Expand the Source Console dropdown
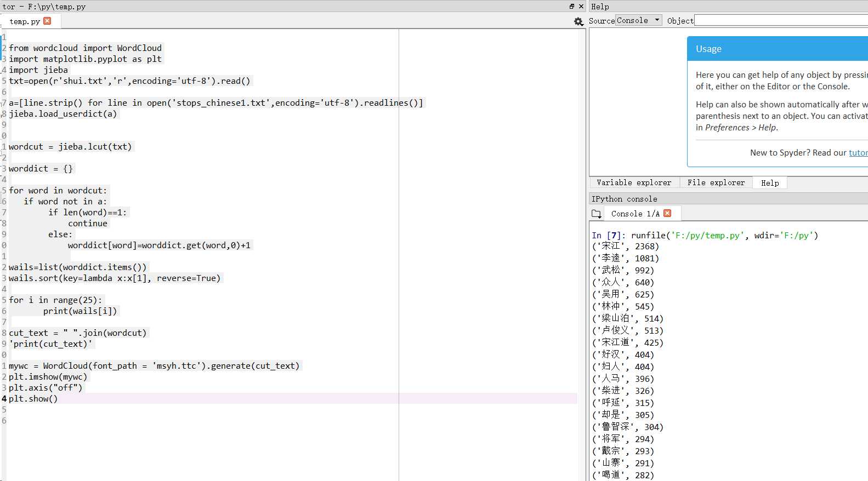Screen dimensions: 868x481 [638, 20]
